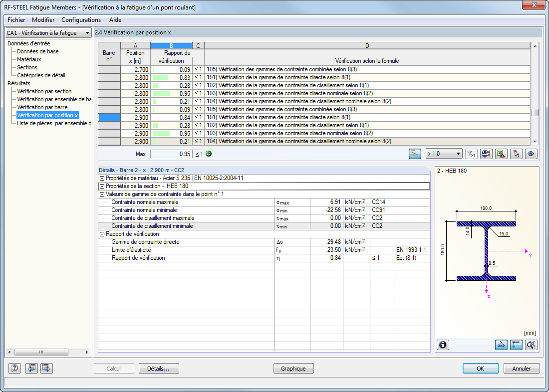
Task: Select Matériaux in the tree
Action: (x=29, y=59)
